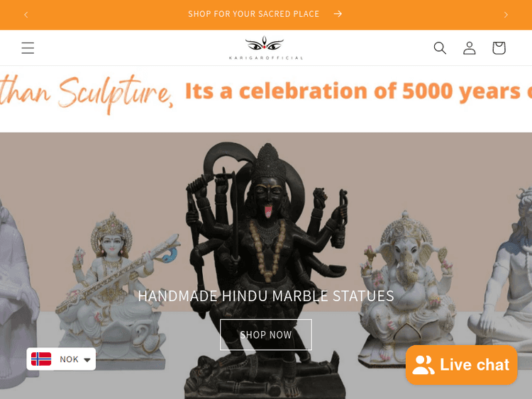Click the Karigarofficial eyes logo
Viewport: 532px width, 399px height.
266,47
